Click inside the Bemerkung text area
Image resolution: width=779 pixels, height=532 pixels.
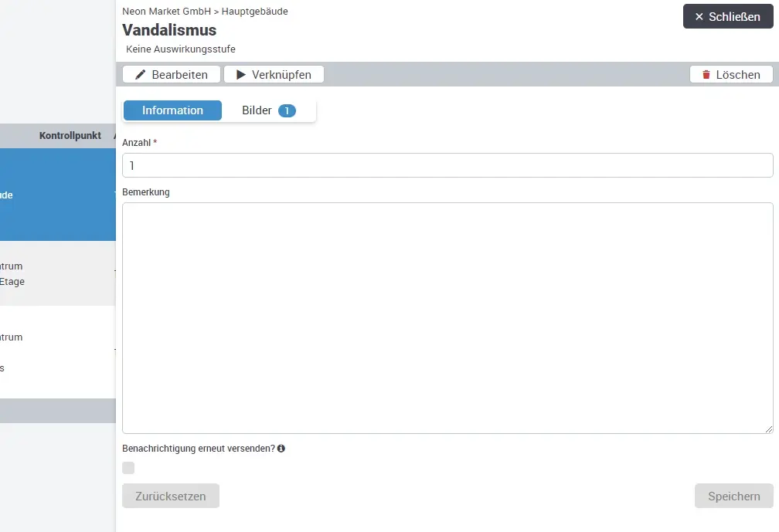[447, 317]
